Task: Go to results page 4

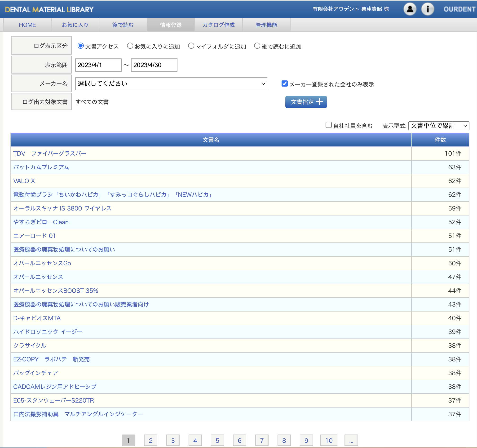Action: click(x=195, y=440)
